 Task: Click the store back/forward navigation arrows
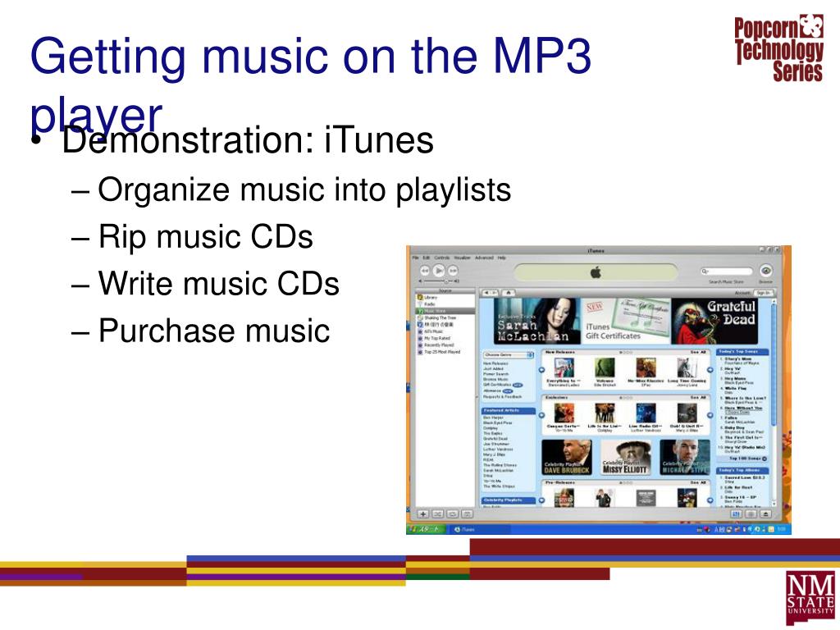tap(491, 293)
